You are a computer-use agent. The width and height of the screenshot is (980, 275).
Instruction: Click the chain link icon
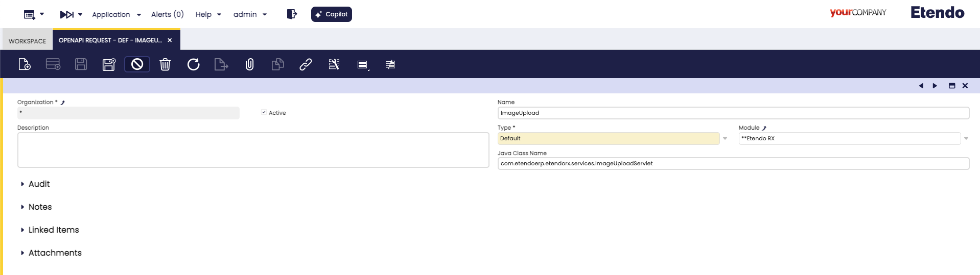point(306,64)
